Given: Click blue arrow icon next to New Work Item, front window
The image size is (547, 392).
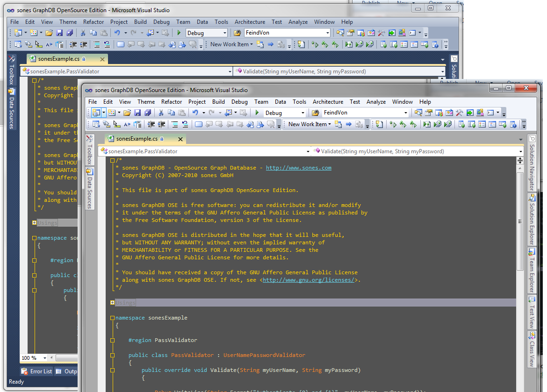Looking at the screenshot, I should click(x=348, y=124).
